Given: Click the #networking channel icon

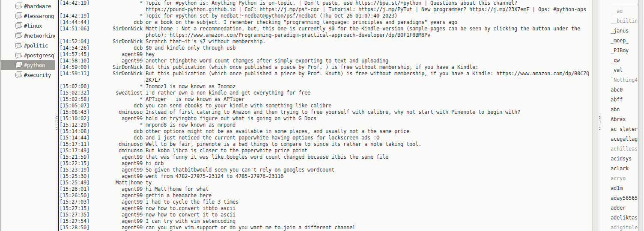Looking at the screenshot, I should (18, 36).
